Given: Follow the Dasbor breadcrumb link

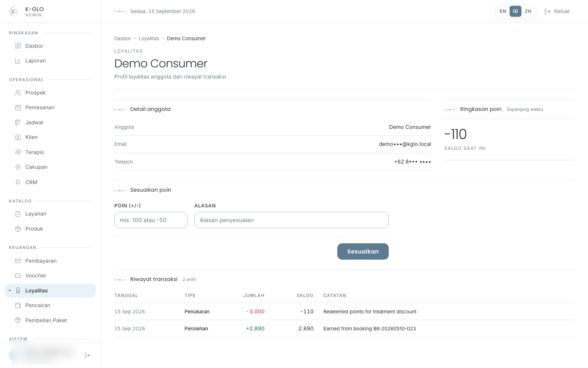Looking at the screenshot, I should [x=122, y=39].
